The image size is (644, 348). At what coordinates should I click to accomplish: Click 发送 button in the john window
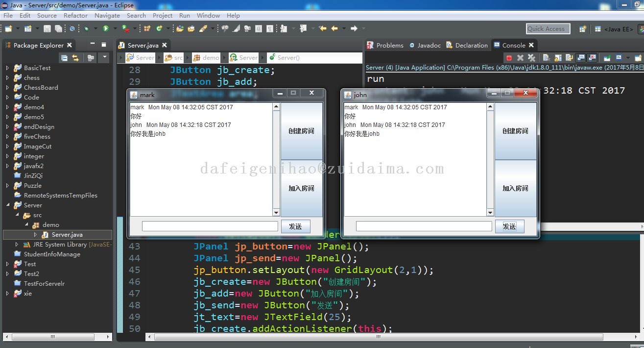(510, 226)
